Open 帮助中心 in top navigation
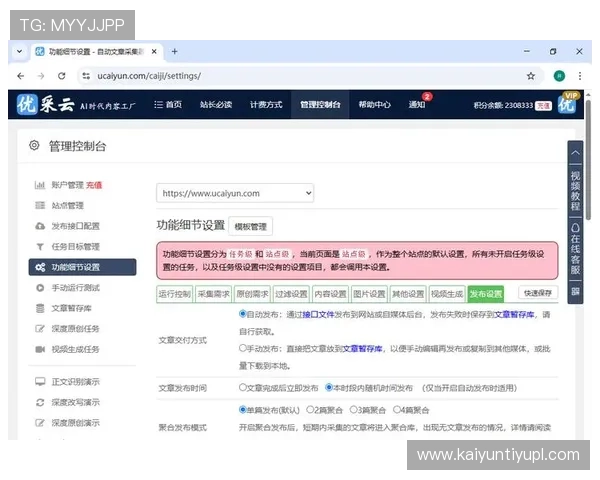The width and height of the screenshot is (600, 480). click(374, 104)
